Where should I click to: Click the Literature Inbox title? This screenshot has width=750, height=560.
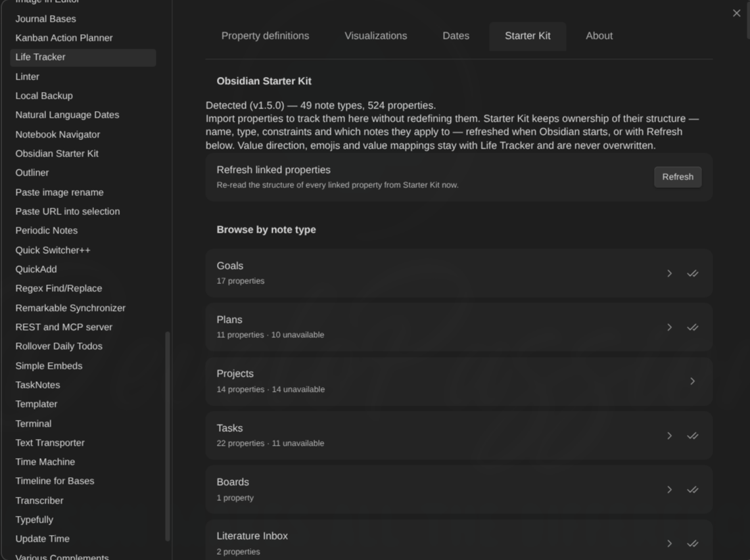(x=252, y=536)
